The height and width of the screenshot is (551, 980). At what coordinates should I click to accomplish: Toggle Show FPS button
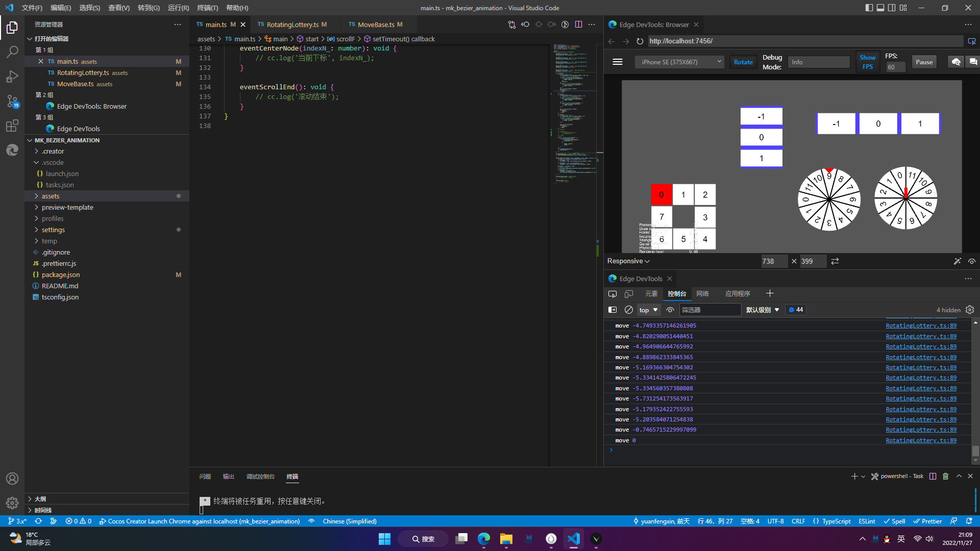867,62
